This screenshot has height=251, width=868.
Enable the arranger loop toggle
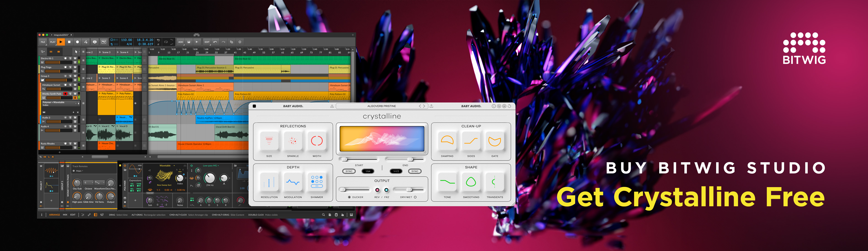(x=166, y=42)
